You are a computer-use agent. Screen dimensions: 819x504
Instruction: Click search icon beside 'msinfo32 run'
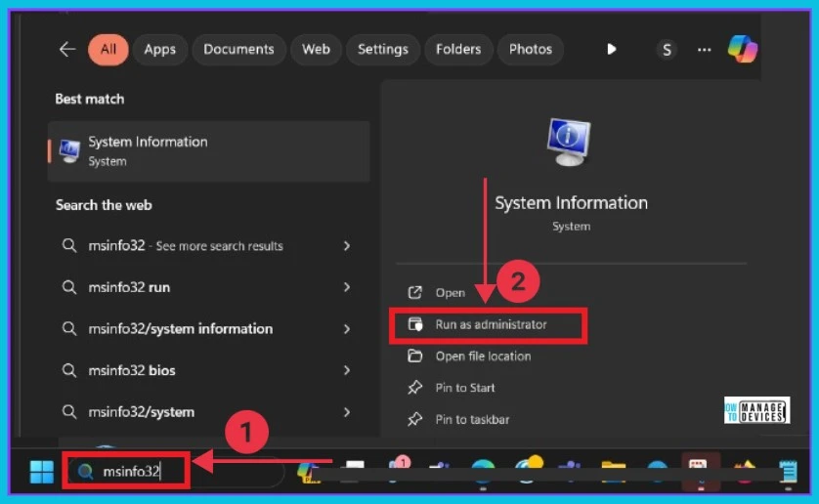69,287
